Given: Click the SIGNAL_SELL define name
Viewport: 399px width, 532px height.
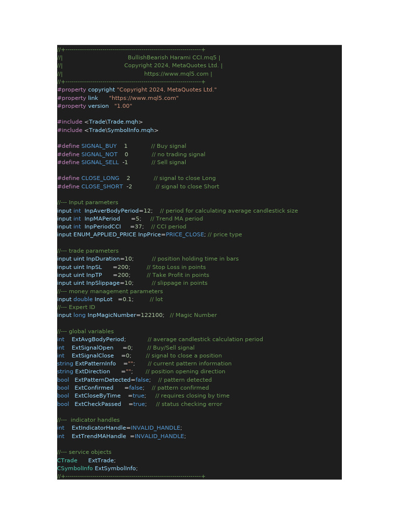Looking at the screenshot, I should [100, 162].
